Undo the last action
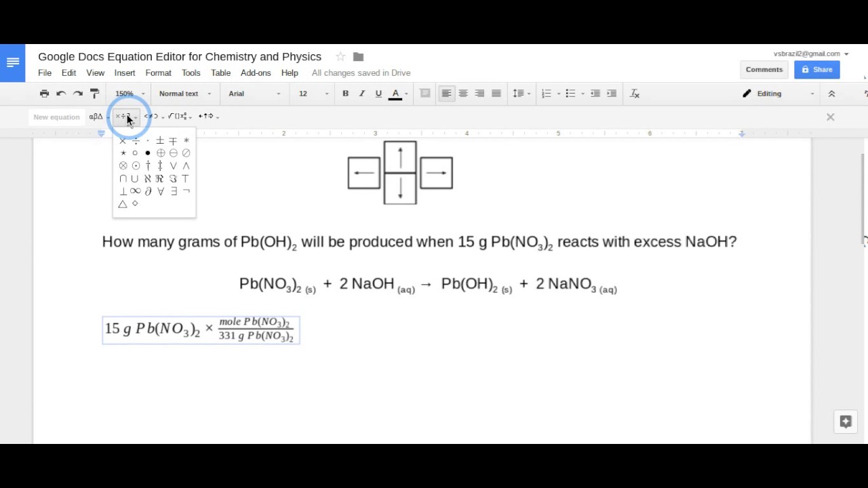This screenshot has height=488, width=868. tap(61, 94)
